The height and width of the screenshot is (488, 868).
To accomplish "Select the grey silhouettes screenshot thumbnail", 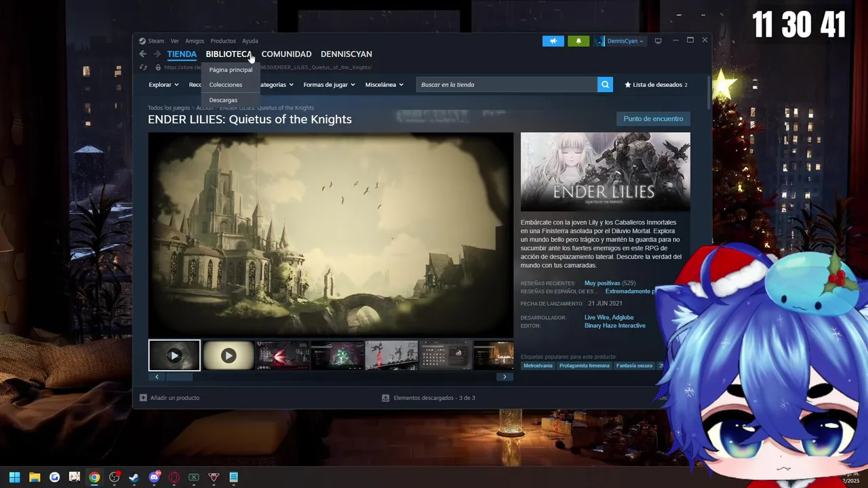I will [x=391, y=355].
